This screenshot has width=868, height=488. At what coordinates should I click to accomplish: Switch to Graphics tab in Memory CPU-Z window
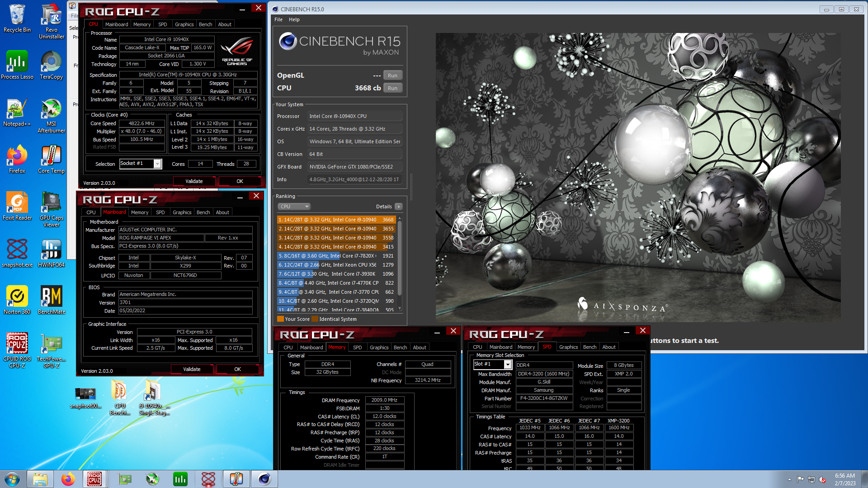tap(379, 347)
